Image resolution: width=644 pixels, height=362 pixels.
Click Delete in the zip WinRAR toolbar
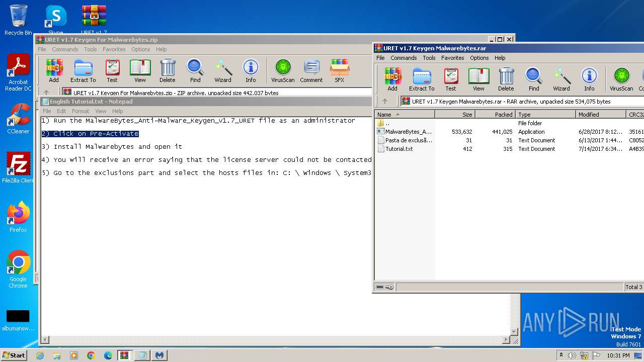click(x=168, y=70)
